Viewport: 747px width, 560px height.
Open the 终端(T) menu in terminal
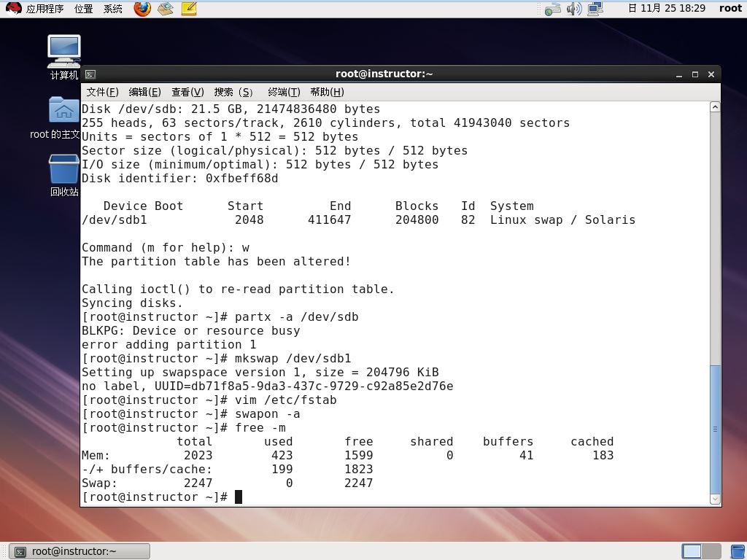tap(284, 92)
